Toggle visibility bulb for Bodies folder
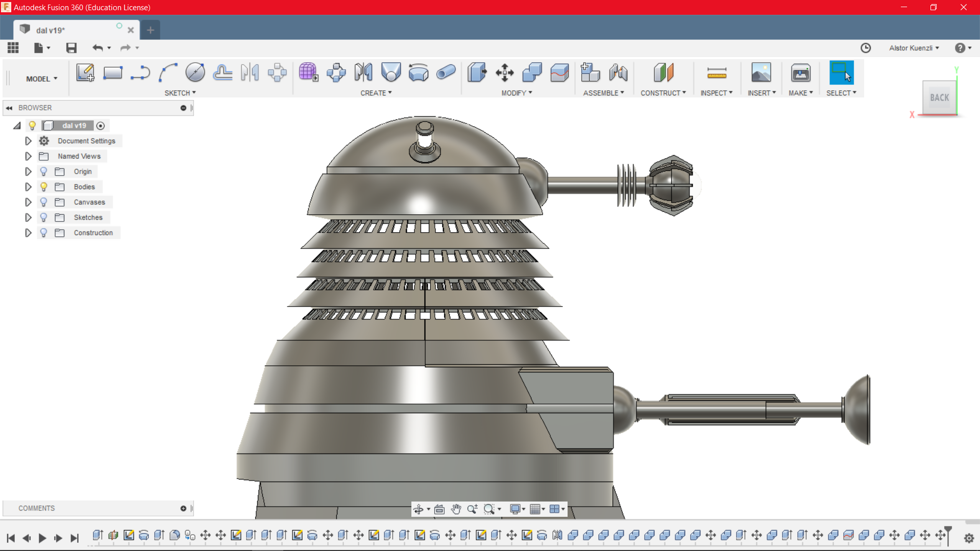980x551 pixels. point(44,187)
